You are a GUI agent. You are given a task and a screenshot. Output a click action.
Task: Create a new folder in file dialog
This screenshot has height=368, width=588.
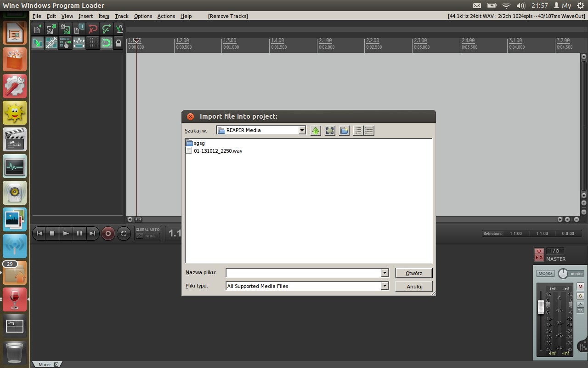[344, 131]
